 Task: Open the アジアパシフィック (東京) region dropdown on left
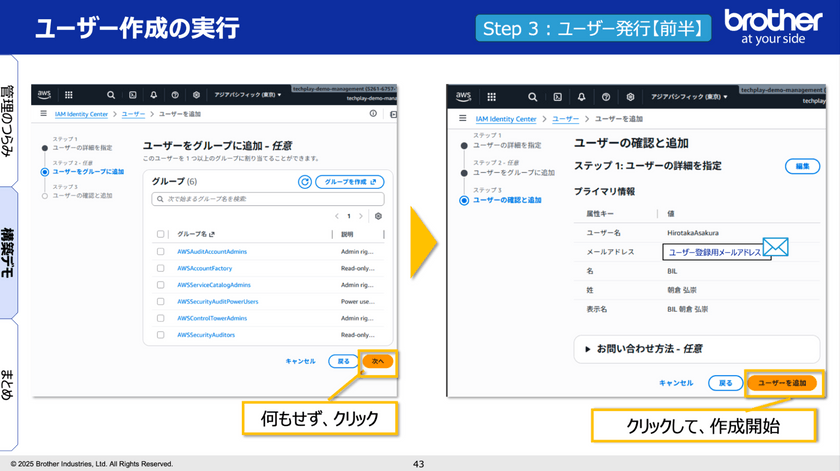pyautogui.click(x=249, y=96)
